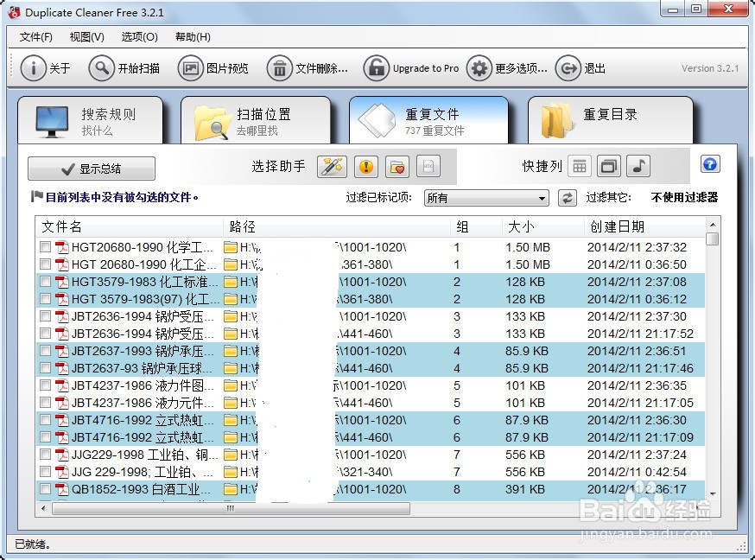This screenshot has width=755, height=560.
Task: Click 不使用过滤器 filter link
Action: pos(684,197)
